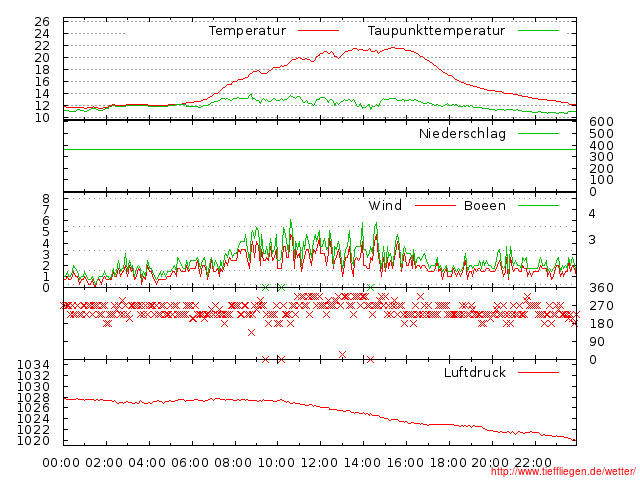The height and width of the screenshot is (480, 640).
Task: Click the 00:00 time axis label
Action: pos(61,463)
